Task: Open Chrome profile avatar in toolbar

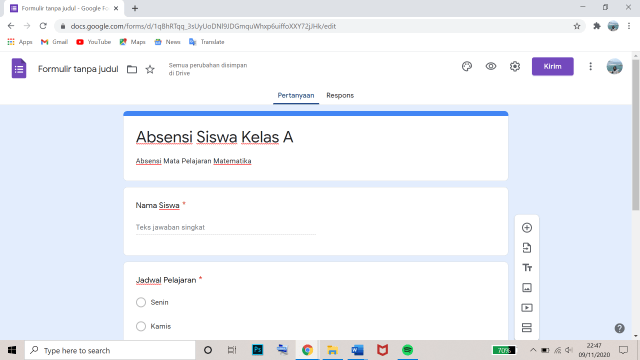Action: [613, 26]
